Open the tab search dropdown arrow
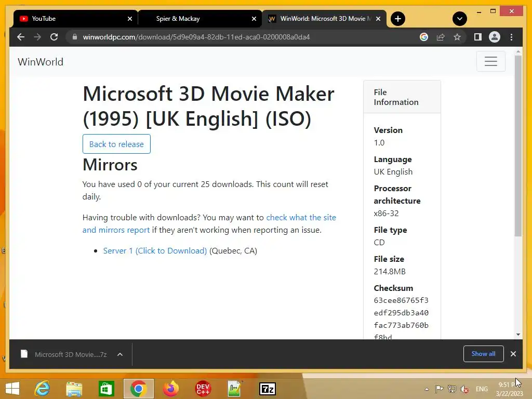The width and height of the screenshot is (532, 399). point(460,19)
